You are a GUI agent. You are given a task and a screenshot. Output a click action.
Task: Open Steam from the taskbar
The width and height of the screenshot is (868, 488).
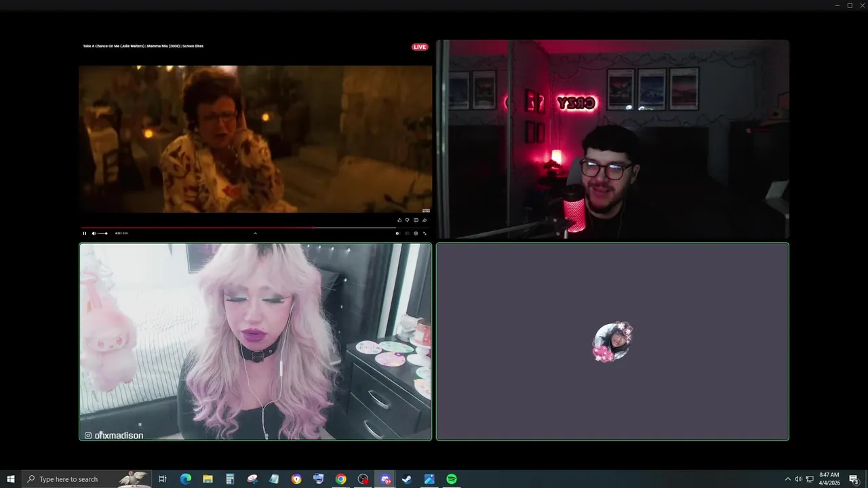coord(407,479)
